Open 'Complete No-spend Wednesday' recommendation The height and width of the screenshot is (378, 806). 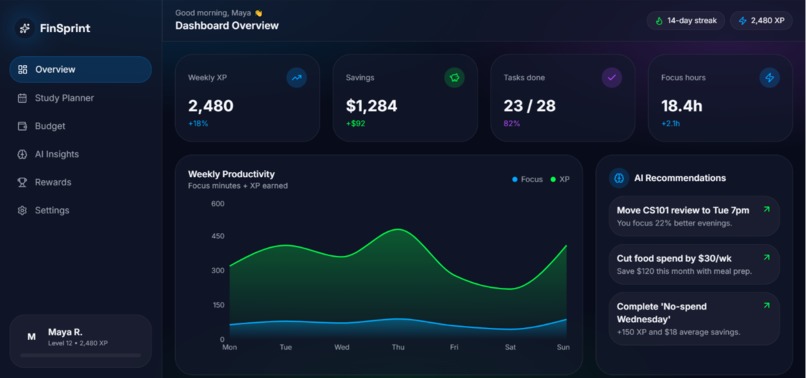pyautogui.click(x=694, y=319)
